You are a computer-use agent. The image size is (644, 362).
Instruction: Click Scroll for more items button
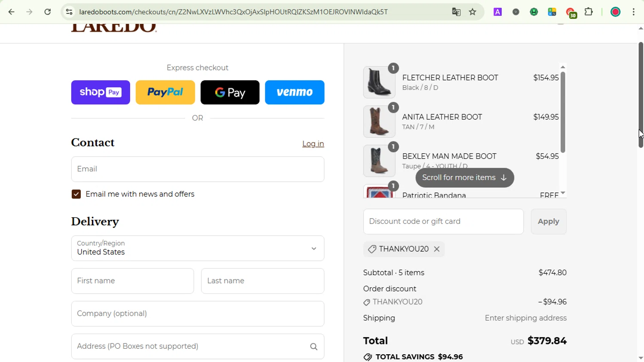[465, 178]
